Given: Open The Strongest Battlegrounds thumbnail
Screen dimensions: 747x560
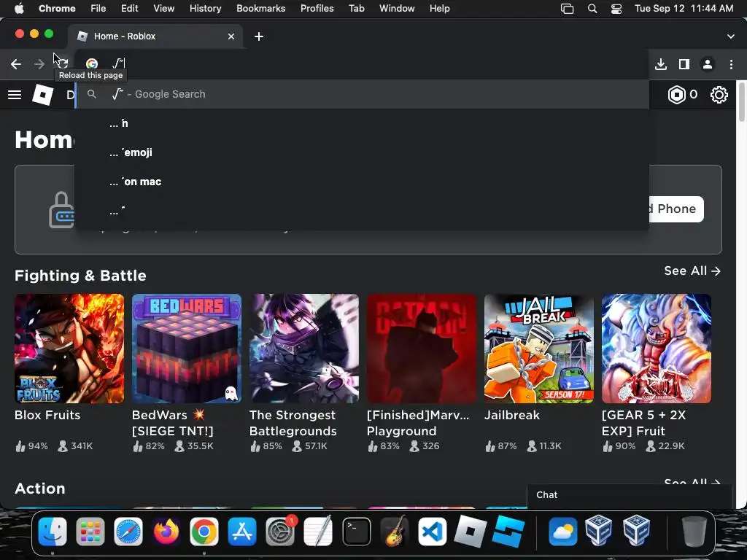Looking at the screenshot, I should [x=304, y=349].
